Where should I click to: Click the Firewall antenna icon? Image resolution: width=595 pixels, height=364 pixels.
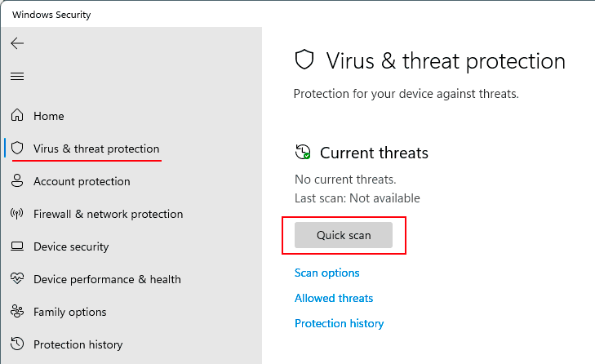coord(17,214)
